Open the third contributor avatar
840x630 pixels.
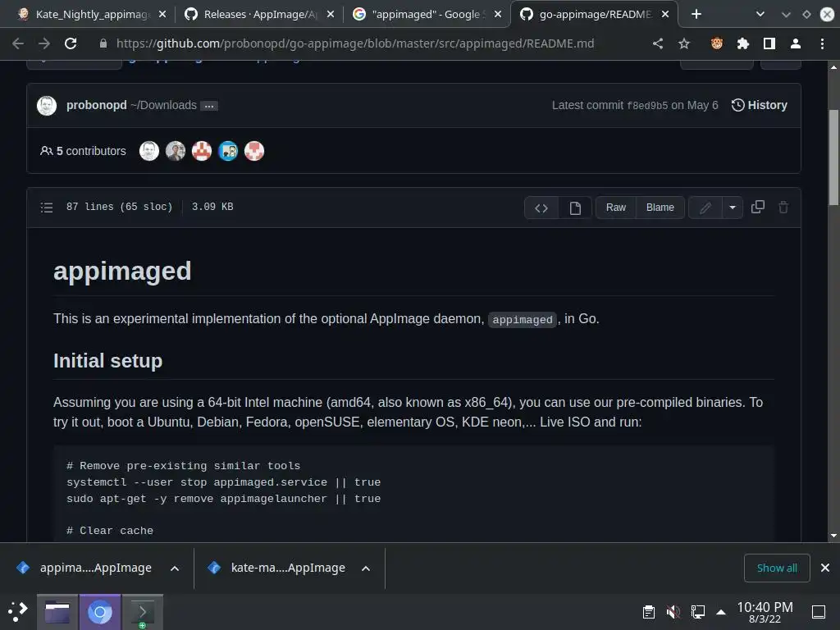202,151
